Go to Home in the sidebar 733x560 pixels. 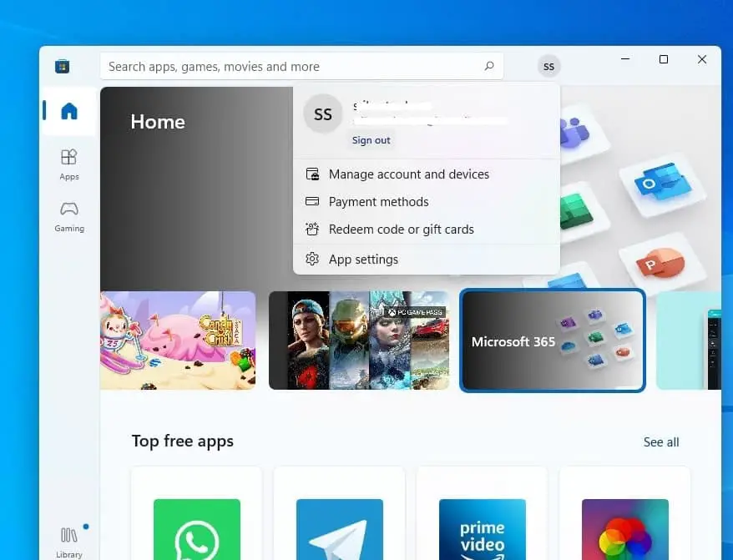click(x=69, y=111)
